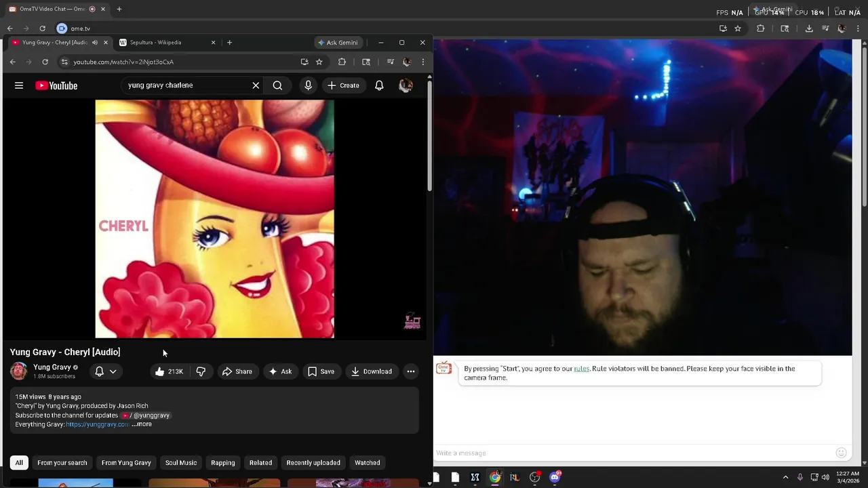
Task: Bookmark the YouTube page with the star
Action: click(x=319, y=62)
